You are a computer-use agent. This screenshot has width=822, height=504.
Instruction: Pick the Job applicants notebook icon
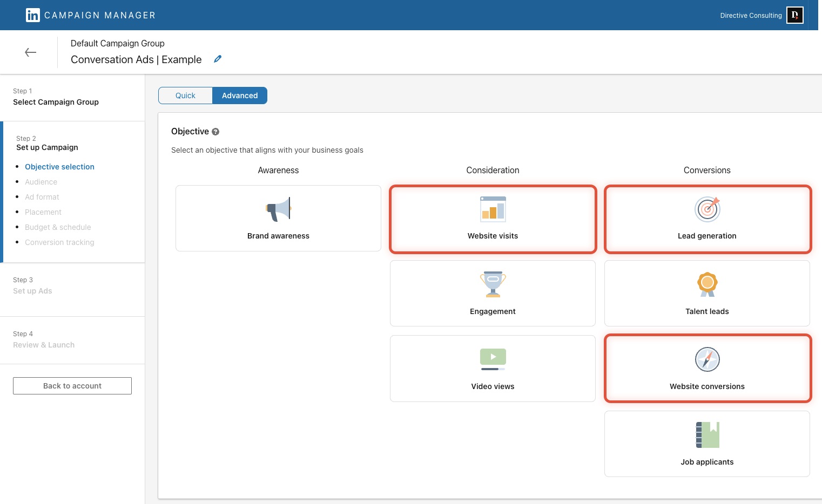click(707, 435)
